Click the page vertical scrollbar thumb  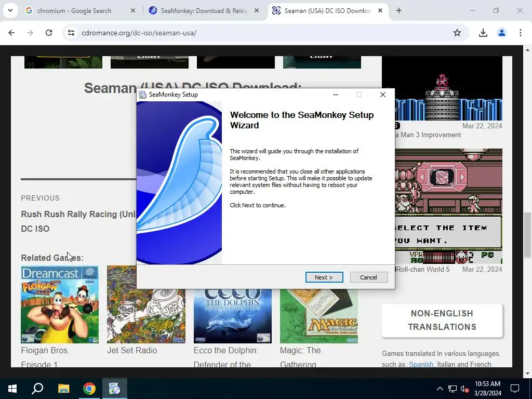527,235
